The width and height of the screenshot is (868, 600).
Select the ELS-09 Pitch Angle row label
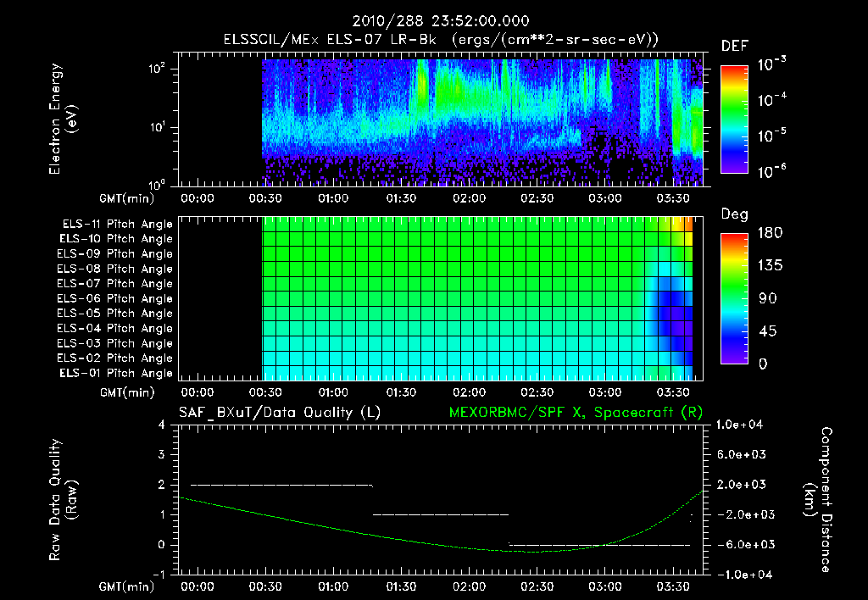point(114,254)
